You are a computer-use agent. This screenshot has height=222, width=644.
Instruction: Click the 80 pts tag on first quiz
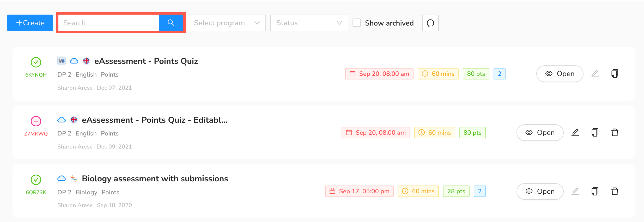point(476,74)
